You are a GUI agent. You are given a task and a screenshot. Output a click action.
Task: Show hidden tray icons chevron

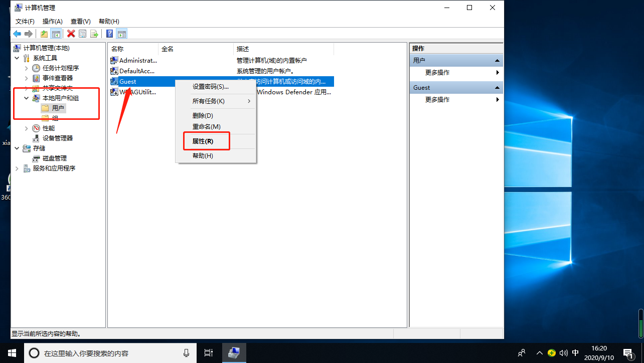[540, 353]
